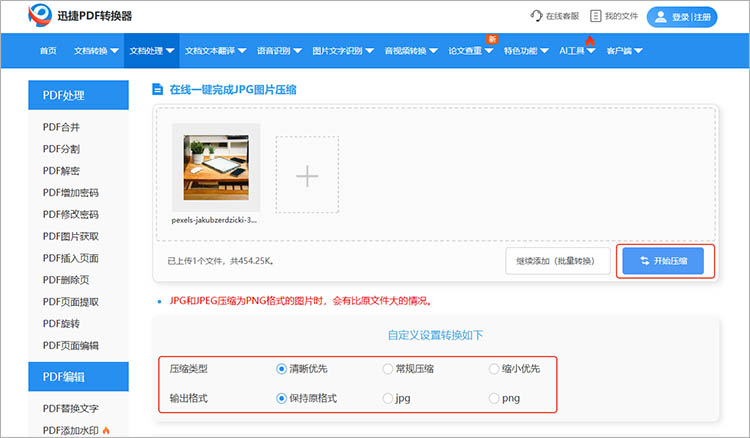Select 清晰优先 compression type
Viewport: 750px width, 438px height.
click(x=281, y=369)
